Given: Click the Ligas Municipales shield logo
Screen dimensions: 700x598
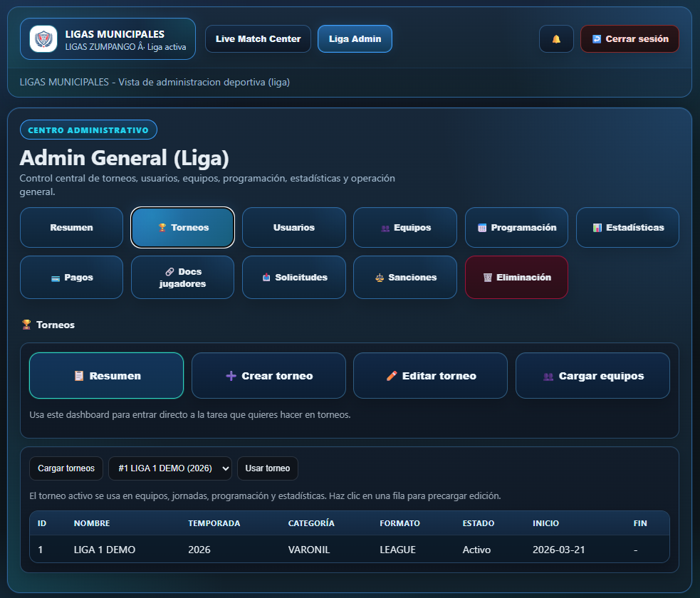Looking at the screenshot, I should click(43, 38).
